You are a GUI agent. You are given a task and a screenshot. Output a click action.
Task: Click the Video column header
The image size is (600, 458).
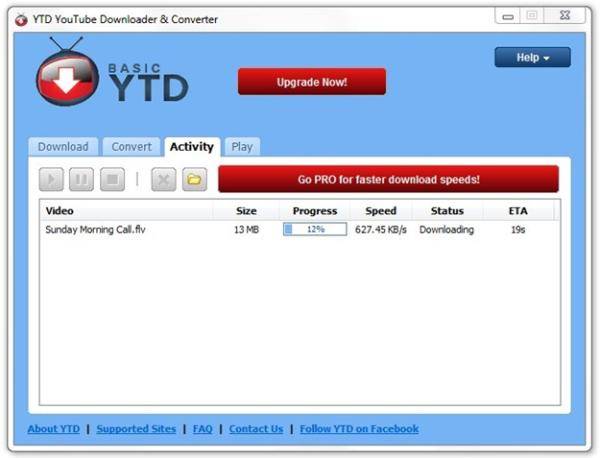coord(127,211)
